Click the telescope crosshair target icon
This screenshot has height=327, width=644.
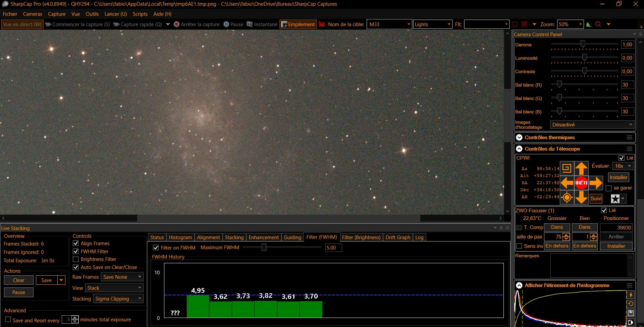pos(567,198)
